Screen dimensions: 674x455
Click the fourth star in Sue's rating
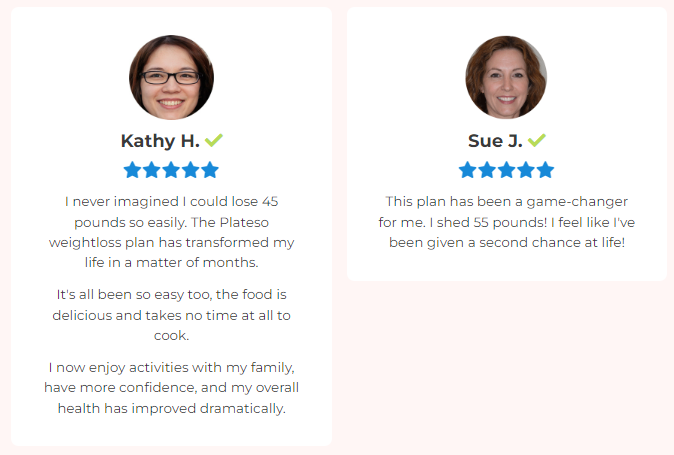pyautogui.click(x=526, y=170)
